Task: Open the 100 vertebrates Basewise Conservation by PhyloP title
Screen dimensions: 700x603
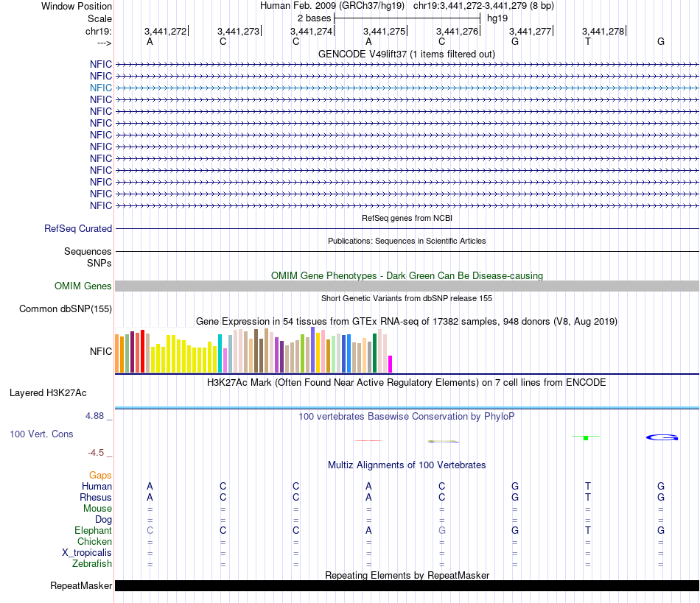Action: point(406,416)
